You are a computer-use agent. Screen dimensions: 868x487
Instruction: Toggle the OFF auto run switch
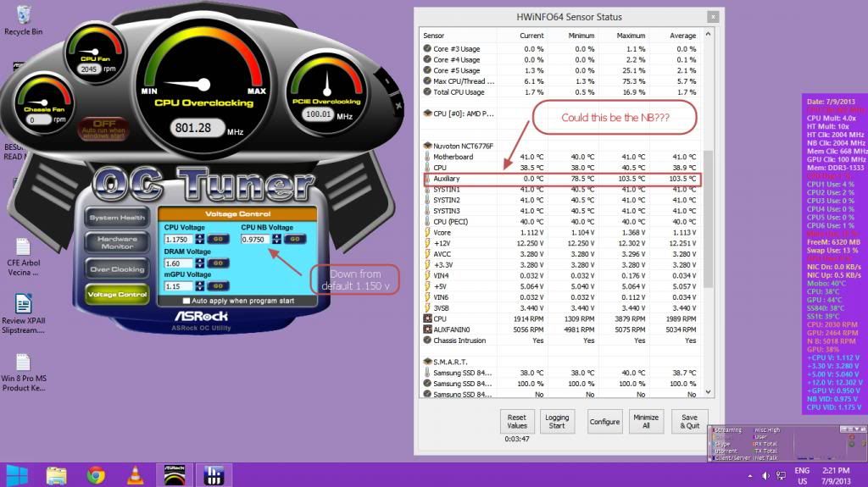pos(103,128)
